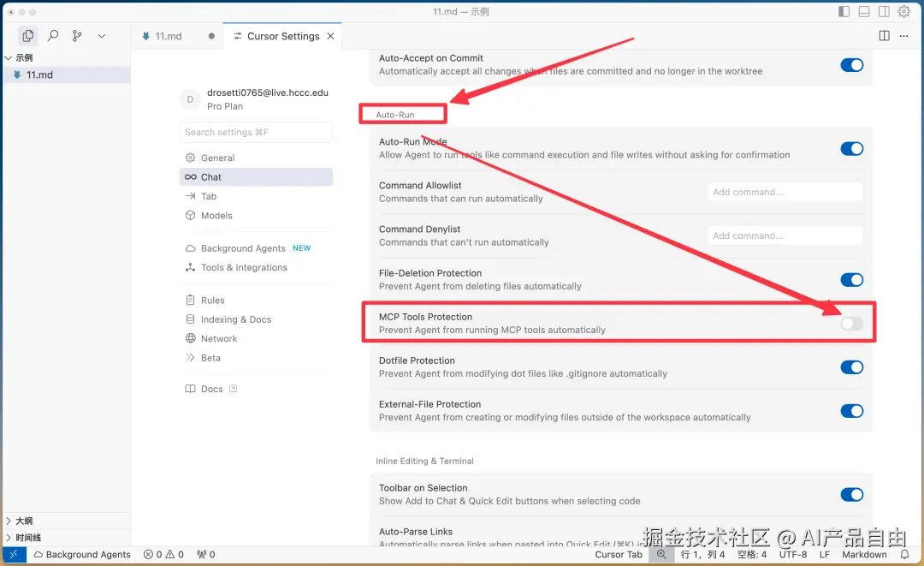Click Command Allowlist add command field

click(785, 192)
